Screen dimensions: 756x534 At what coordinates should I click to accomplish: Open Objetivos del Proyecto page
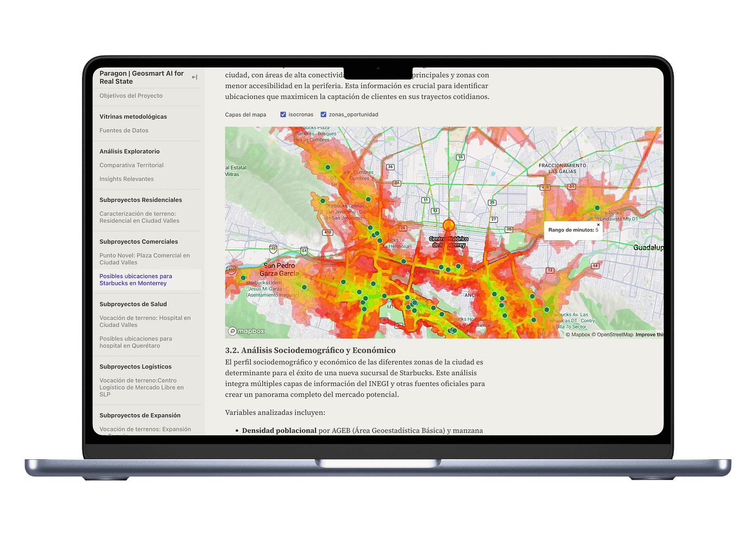click(131, 96)
